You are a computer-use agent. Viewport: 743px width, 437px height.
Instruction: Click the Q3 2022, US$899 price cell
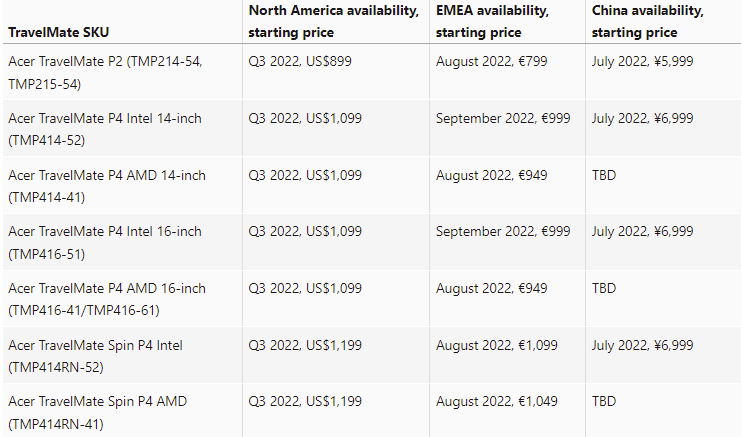tap(300, 61)
